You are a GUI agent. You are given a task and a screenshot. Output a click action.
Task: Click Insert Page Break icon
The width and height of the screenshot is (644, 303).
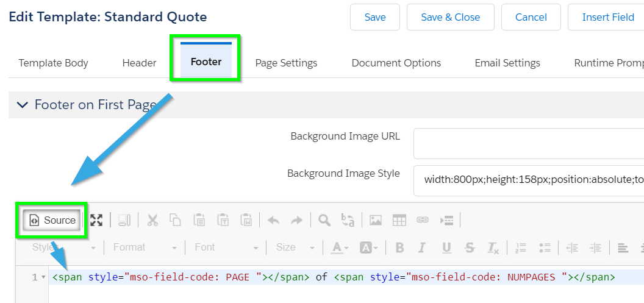pos(446,221)
